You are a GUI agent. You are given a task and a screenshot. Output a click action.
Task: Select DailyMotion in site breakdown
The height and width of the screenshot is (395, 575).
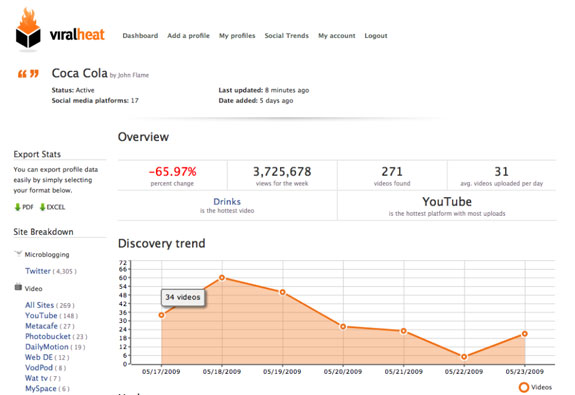47,347
